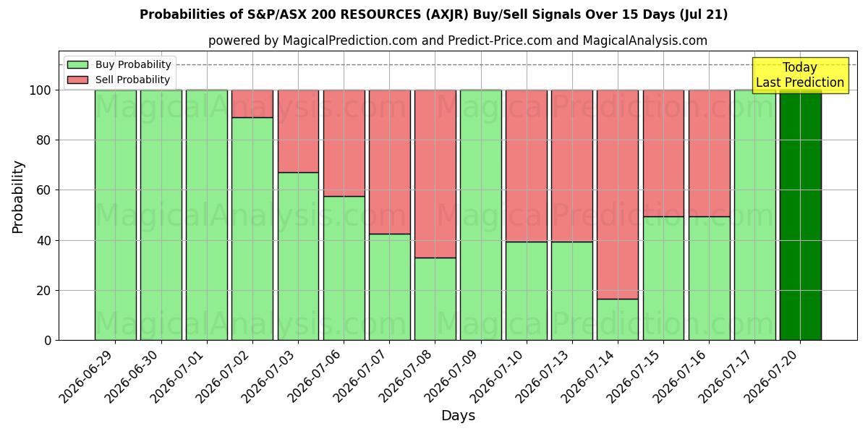Screen dimensions: 868x434
Task: Select the red sell segment for 2026-07-10
Action: [x=527, y=166]
